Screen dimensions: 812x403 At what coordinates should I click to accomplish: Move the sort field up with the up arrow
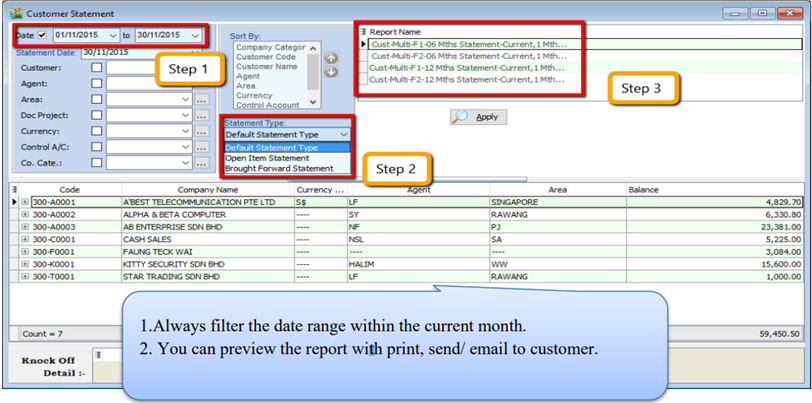click(x=332, y=58)
